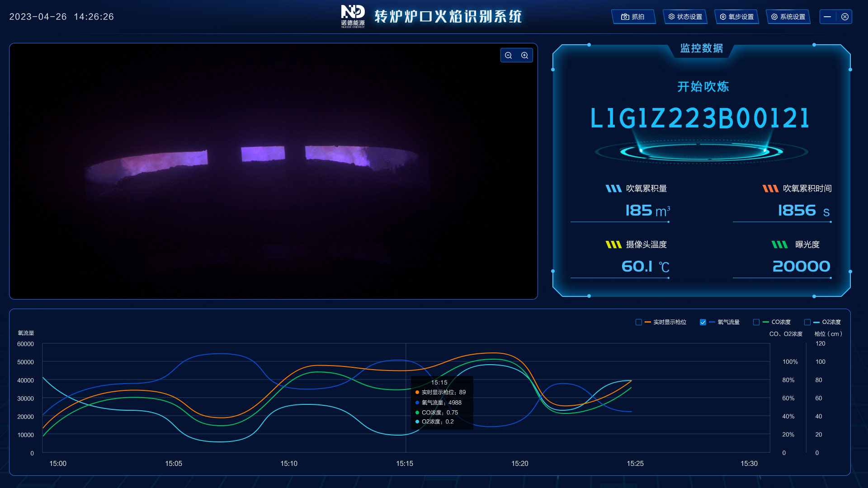Select the 监控数据 panel header

click(701, 48)
